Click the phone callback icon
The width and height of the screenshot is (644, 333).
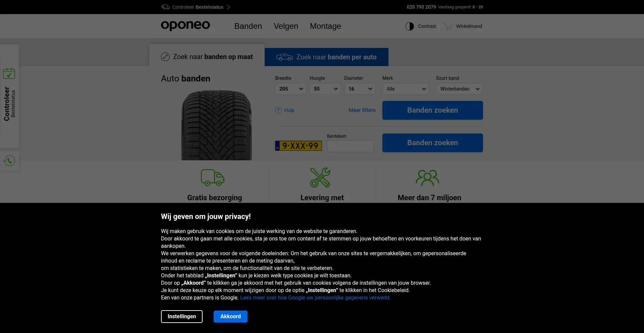(9, 161)
